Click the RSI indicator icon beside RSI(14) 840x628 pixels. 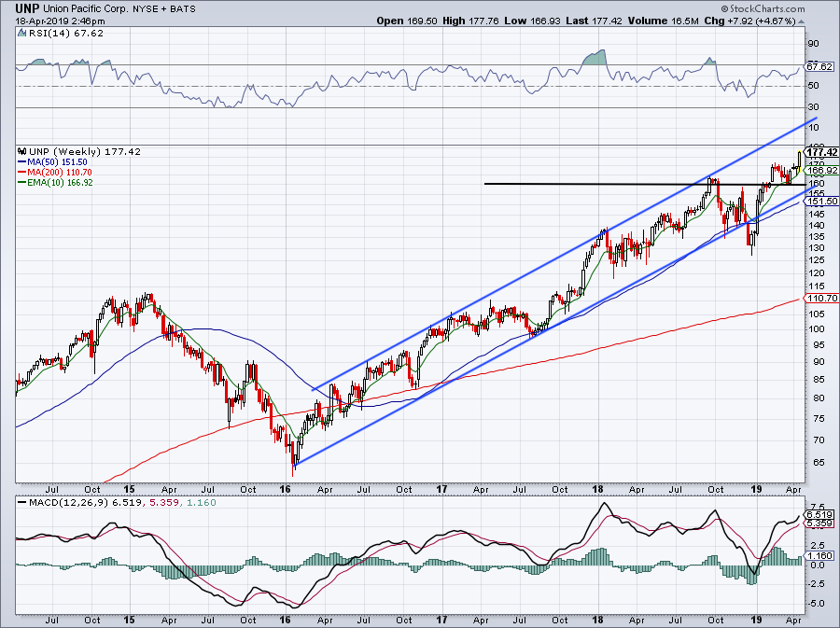click(21, 34)
